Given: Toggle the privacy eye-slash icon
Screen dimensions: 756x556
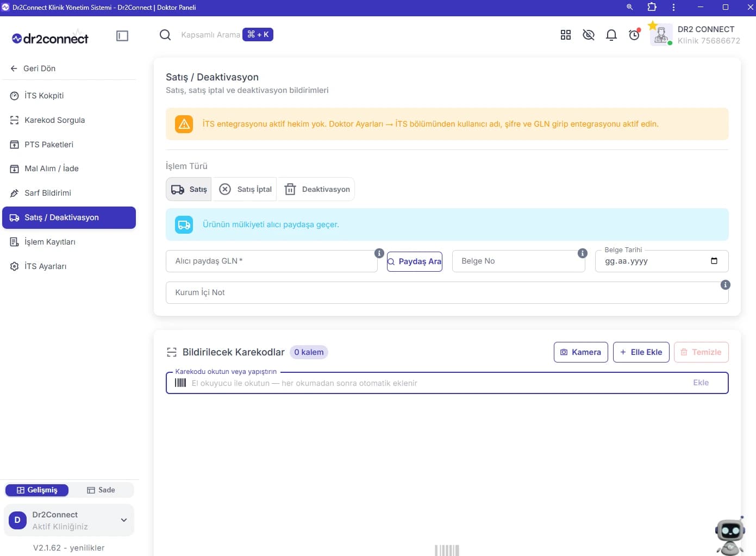Looking at the screenshot, I should tap(589, 35).
